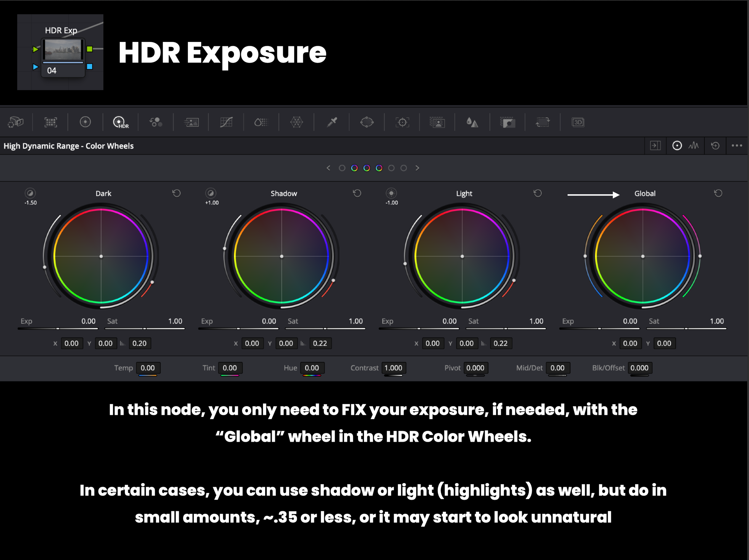Open the Tracker palette icon
749x560 pixels.
402,122
